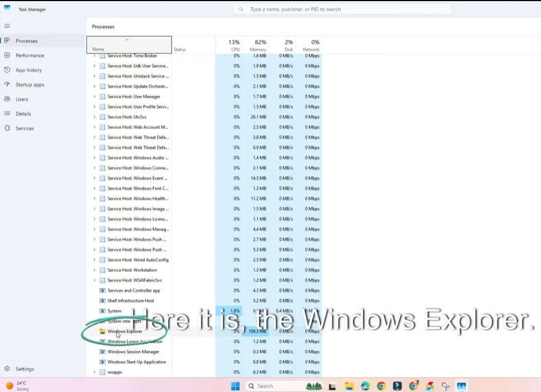Click the 11.2 MB memory value
The width and height of the screenshot is (541, 392).
[x=259, y=199]
